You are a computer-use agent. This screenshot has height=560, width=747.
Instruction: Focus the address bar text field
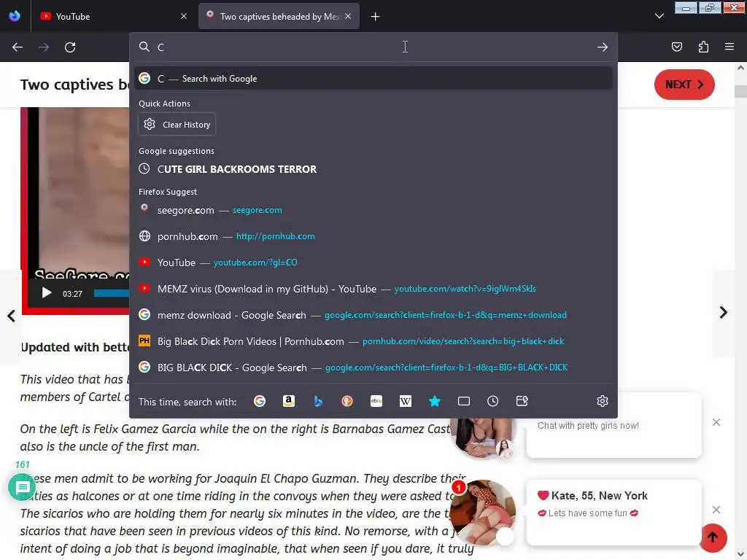point(374,47)
